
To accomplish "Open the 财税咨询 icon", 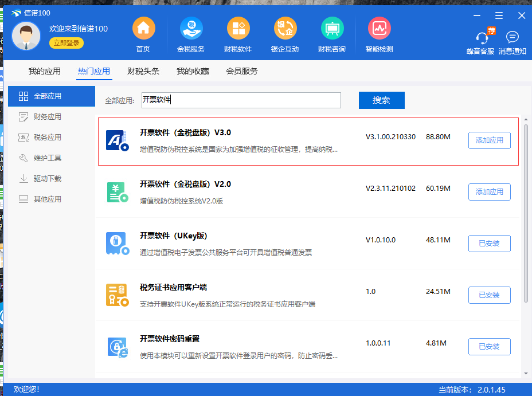I will (332, 28).
